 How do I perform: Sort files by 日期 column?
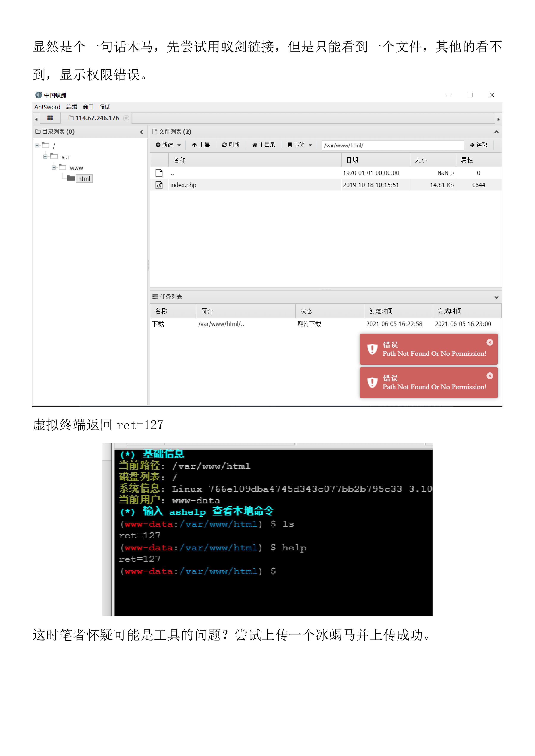click(x=376, y=160)
